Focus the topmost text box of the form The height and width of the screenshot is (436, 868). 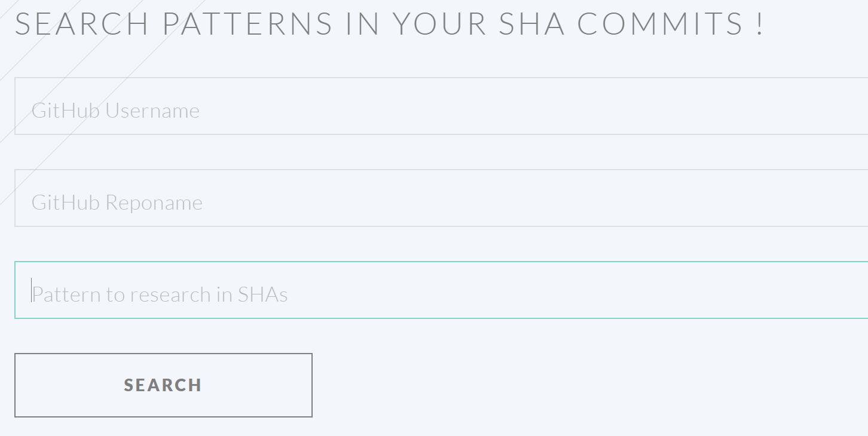tap(441, 106)
